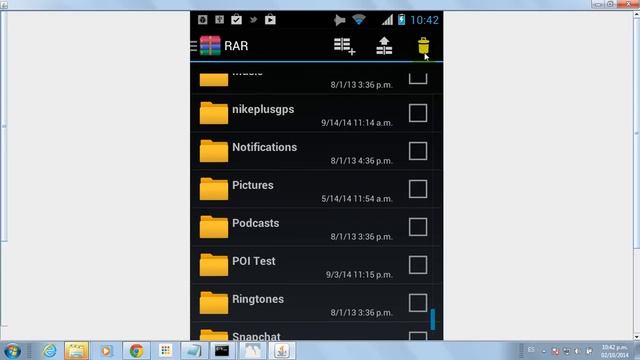Extract archive files icon in toolbar
The width and height of the screenshot is (640, 360).
tap(384, 46)
